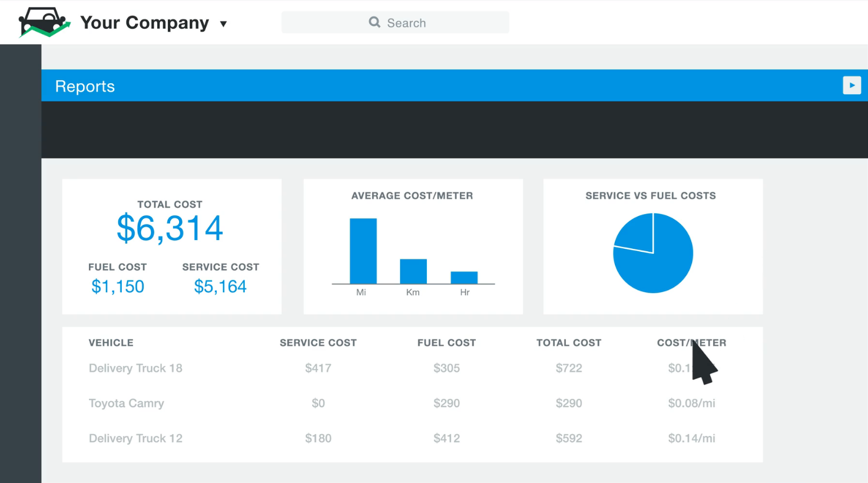Image resolution: width=868 pixels, height=483 pixels.
Task: Click the Service Cost $5,164 value
Action: tap(220, 287)
